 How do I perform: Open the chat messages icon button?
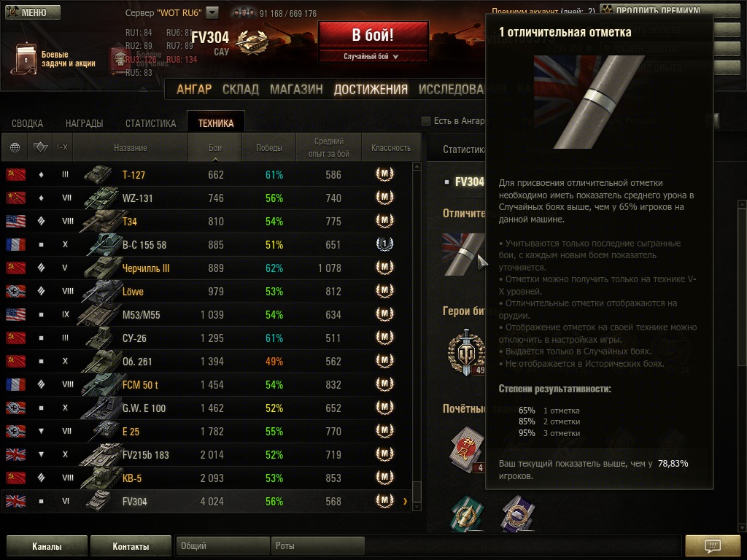click(x=712, y=545)
